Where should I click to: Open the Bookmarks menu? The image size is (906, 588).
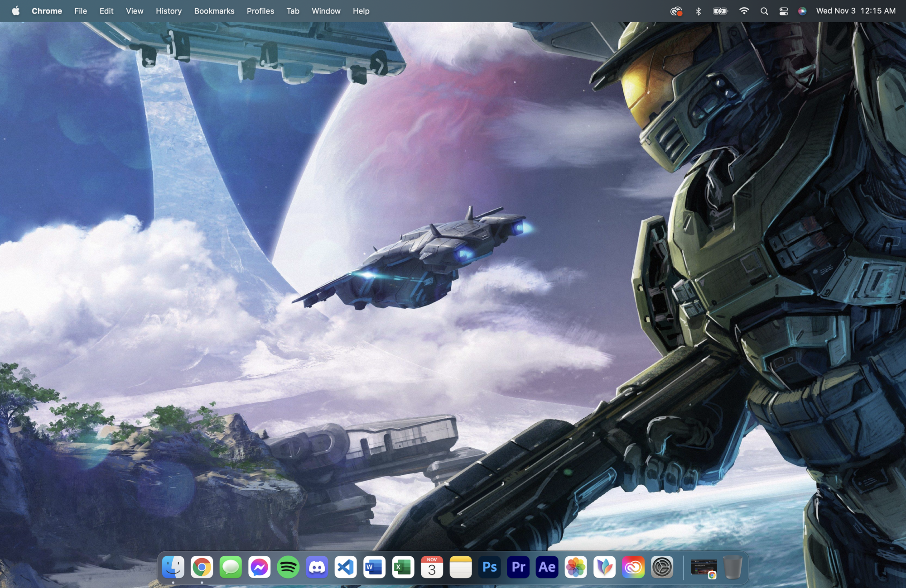(x=214, y=11)
